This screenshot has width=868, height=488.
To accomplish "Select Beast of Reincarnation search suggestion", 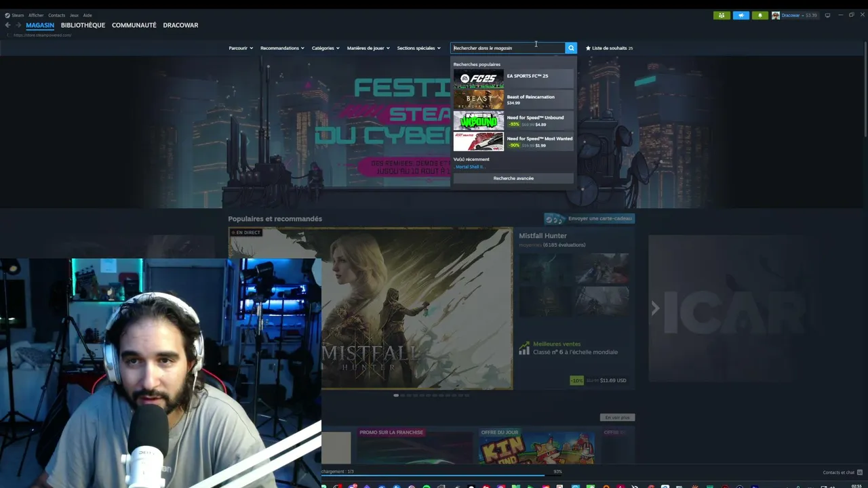I will point(513,100).
